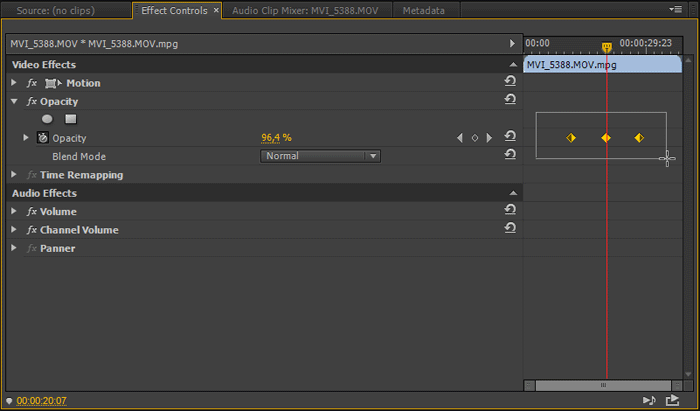Expand the Opacity parameter graph
The width and height of the screenshot is (700, 411).
coord(26,137)
